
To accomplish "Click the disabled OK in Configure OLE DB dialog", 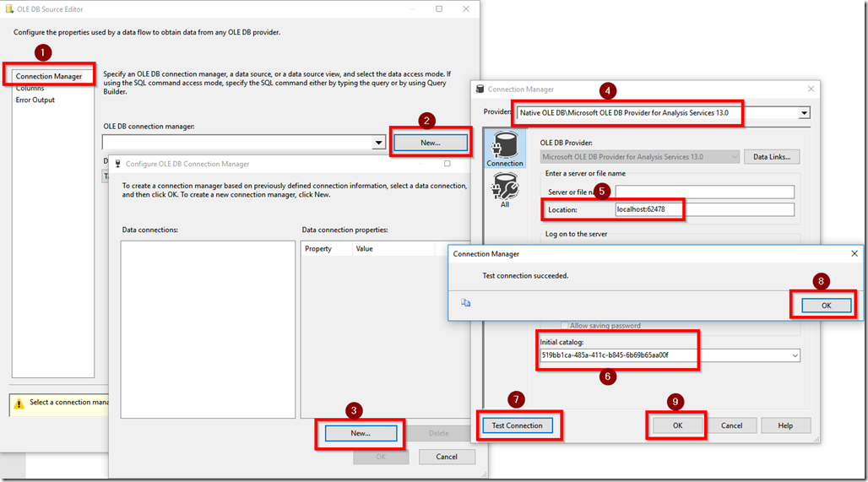I will pyautogui.click(x=381, y=457).
